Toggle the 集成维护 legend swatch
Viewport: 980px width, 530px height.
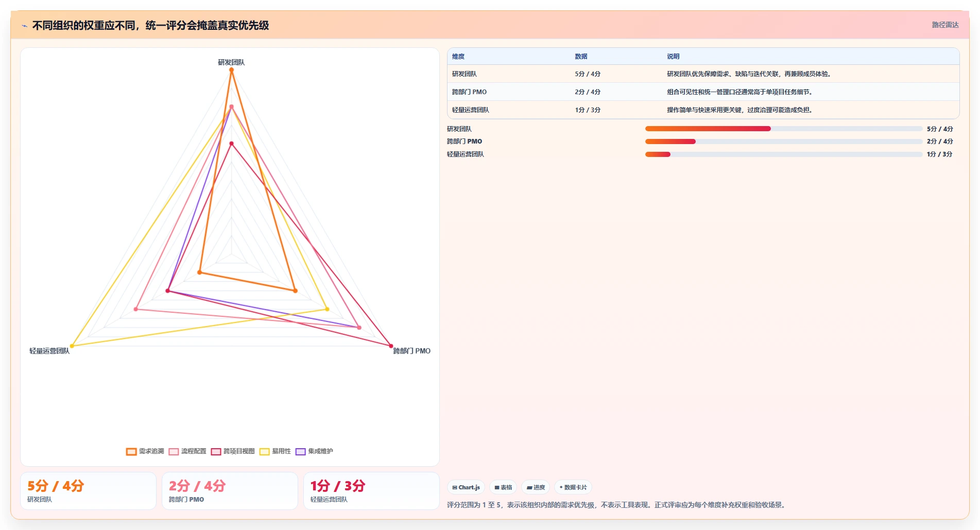[300, 452]
